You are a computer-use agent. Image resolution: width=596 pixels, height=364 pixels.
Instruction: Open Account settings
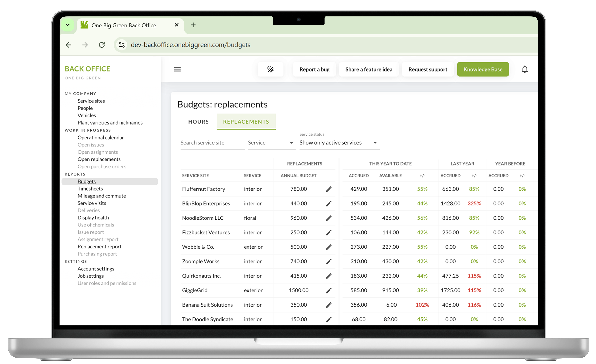click(x=96, y=269)
